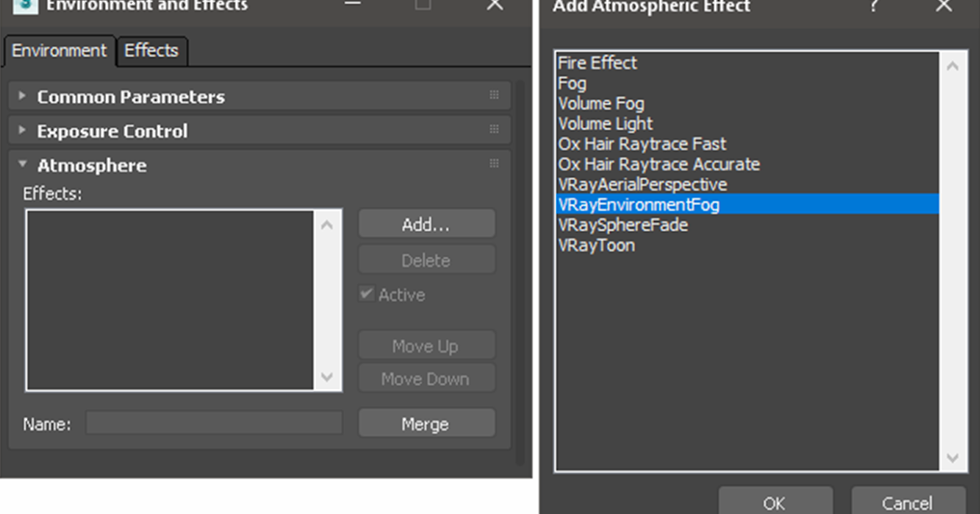Click the Delete button
The width and height of the screenshot is (980, 514).
[426, 260]
